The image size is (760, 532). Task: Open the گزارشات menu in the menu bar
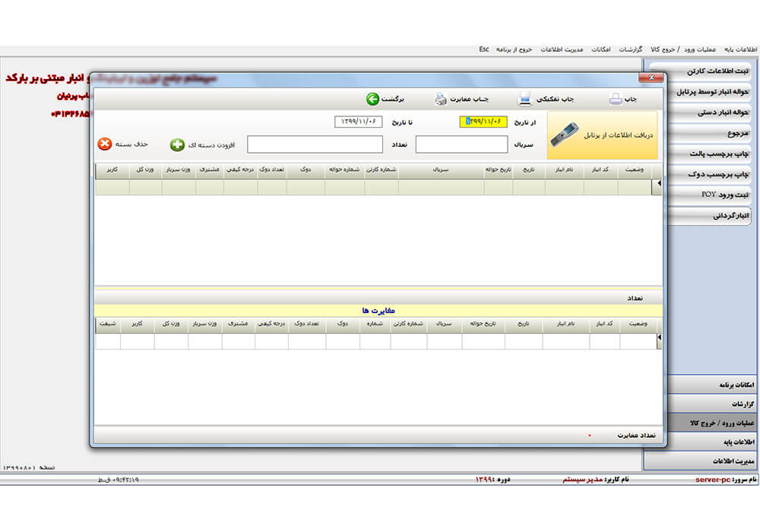(x=631, y=49)
